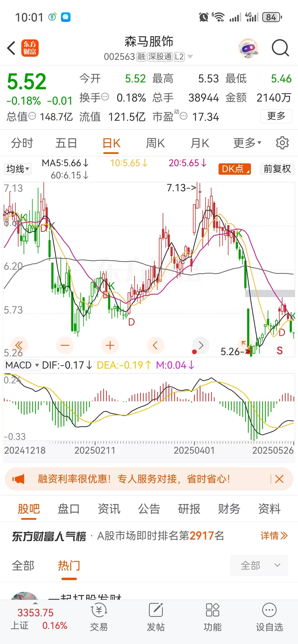
Task: Open the 盘口 tab
Action: [x=69, y=509]
